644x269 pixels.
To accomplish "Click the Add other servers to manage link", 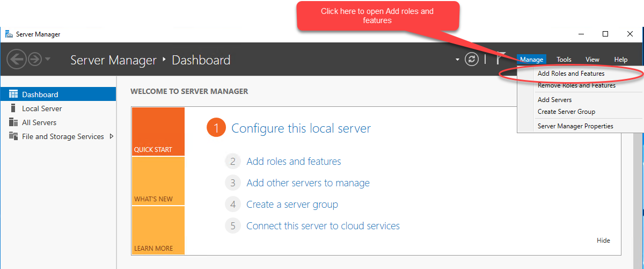I will [308, 183].
